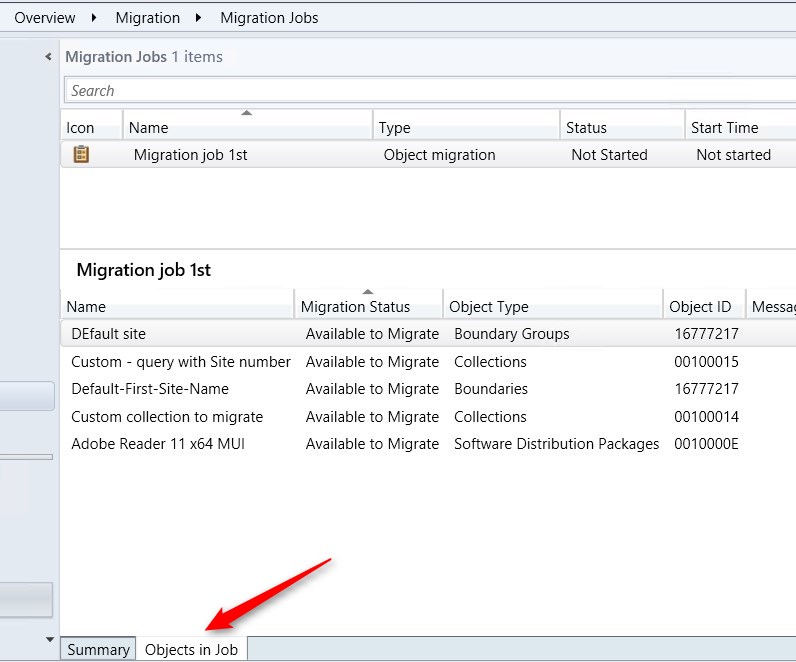Viewport: 796px width, 662px height.
Task: Sort objects by Migration Status column
Action: tap(369, 306)
